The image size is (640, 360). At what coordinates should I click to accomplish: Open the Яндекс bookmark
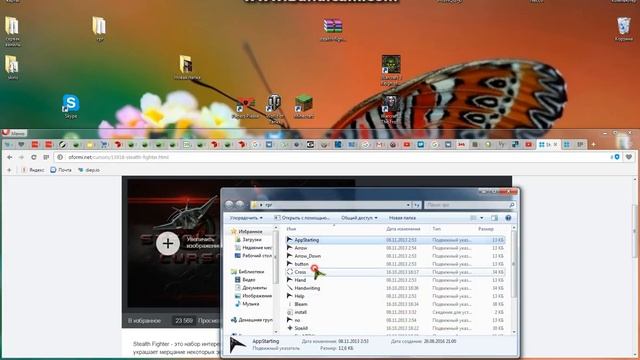[33, 170]
